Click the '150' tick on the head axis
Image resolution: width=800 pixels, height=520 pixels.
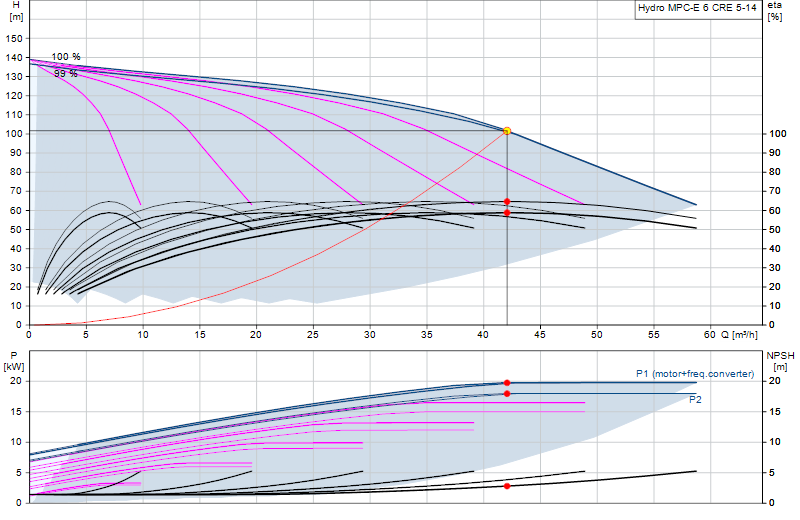coord(14,38)
